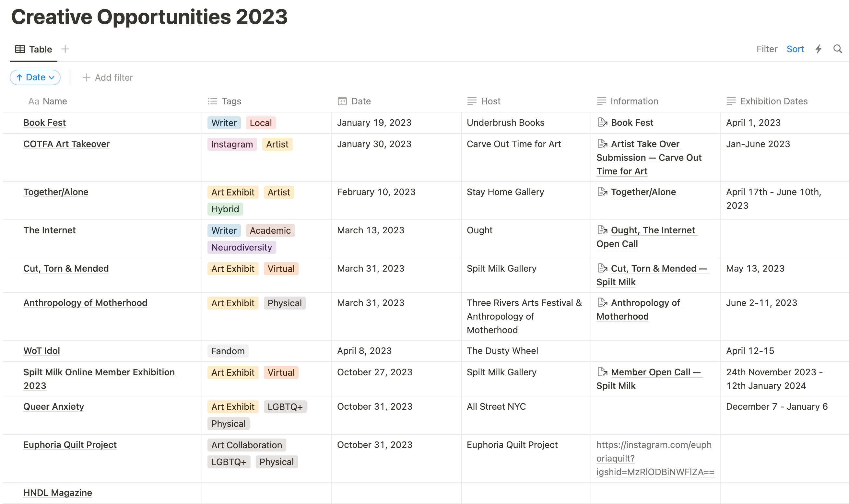Select the date February 10, 2023

point(376,192)
